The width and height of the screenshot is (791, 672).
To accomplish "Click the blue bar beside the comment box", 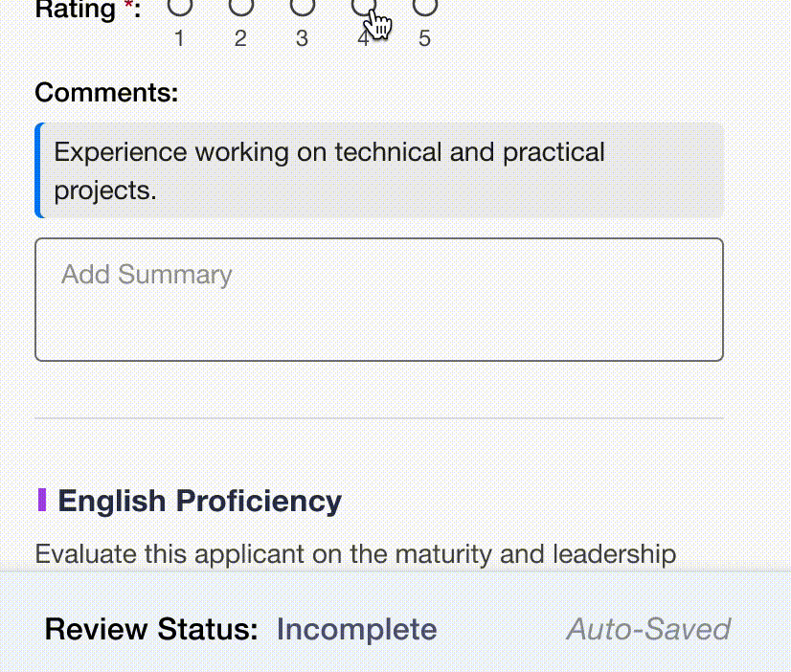I will pyautogui.click(x=37, y=170).
